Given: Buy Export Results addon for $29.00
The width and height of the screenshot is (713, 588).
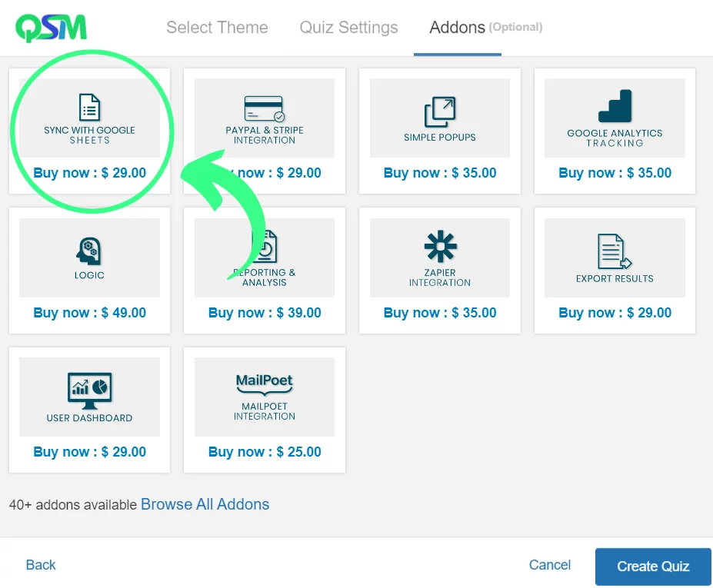Looking at the screenshot, I should [615, 313].
